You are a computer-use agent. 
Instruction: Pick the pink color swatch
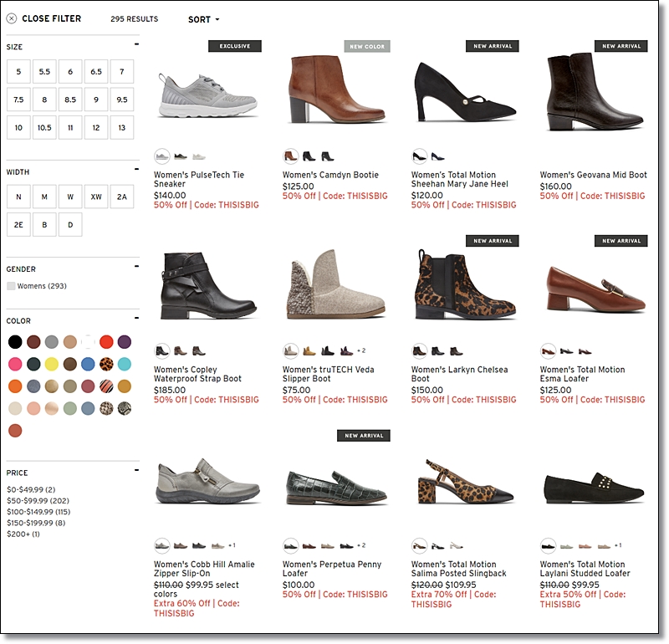[x=15, y=364]
